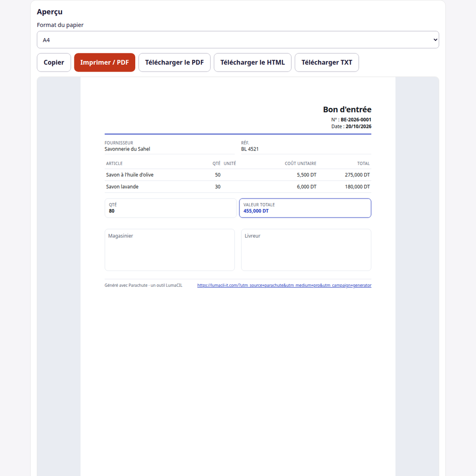
Task: Click the TOTAL column header
Action: [x=364, y=164]
